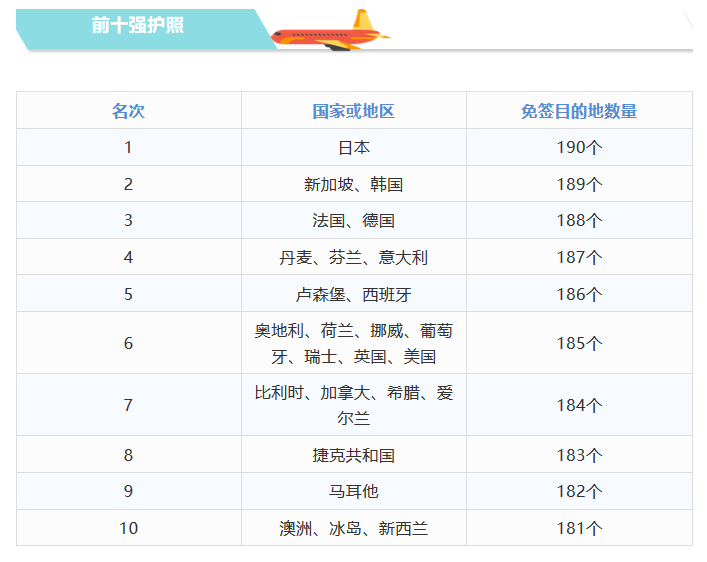The image size is (707, 562).
Task: Click rank number 7 in 比利时 row
Action: click(129, 405)
